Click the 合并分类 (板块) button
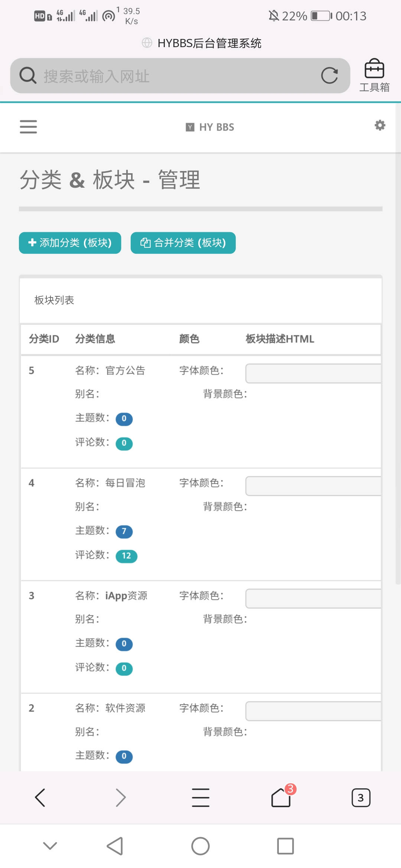Image resolution: width=401 pixels, height=868 pixels. coord(183,243)
